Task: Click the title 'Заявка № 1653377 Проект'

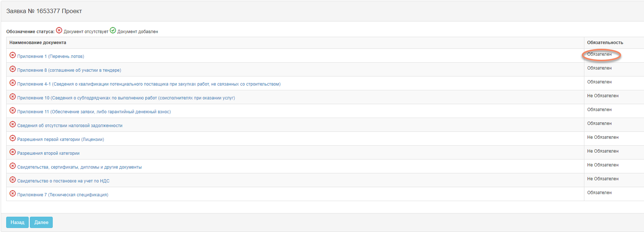Action: 44,11
